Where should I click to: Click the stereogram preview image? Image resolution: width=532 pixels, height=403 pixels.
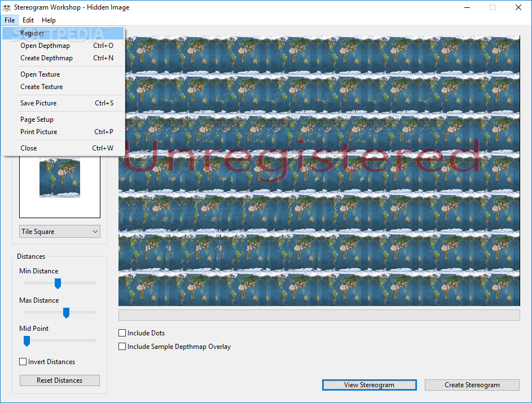[x=319, y=171]
